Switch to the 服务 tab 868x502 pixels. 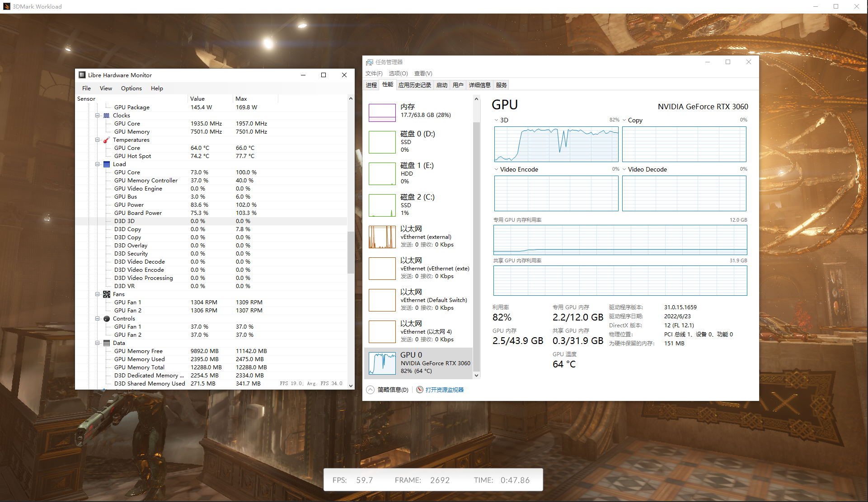(502, 85)
